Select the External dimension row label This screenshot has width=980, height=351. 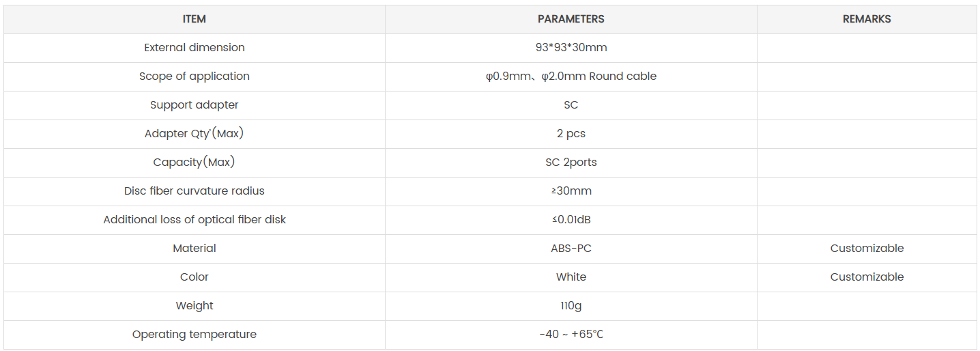[x=194, y=48]
